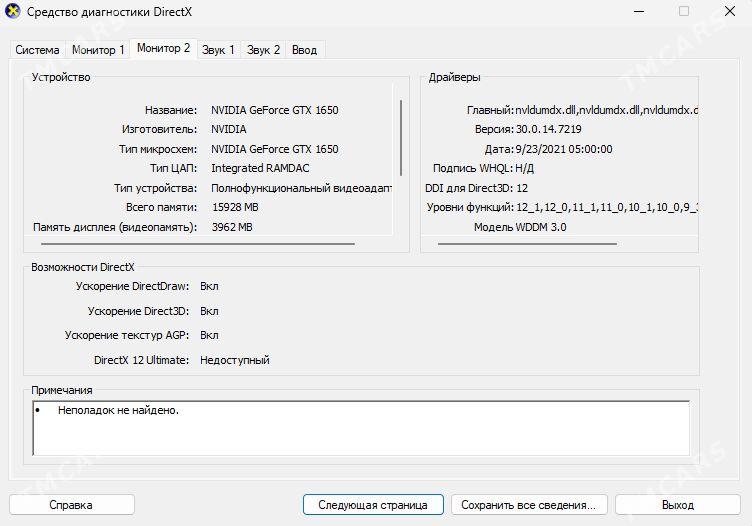Click the horizontal scrollbar under Устройство list
752x526 pixels.
click(197, 243)
